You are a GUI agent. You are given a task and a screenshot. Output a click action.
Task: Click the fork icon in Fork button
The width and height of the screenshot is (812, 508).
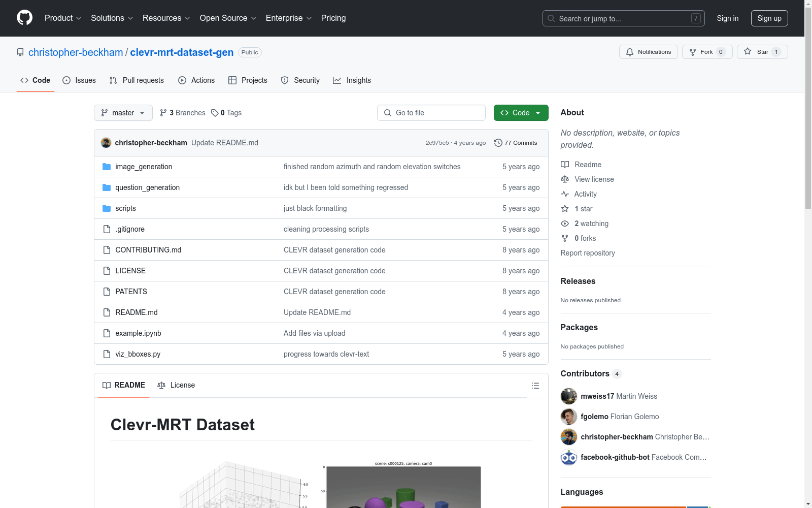pyautogui.click(x=693, y=52)
